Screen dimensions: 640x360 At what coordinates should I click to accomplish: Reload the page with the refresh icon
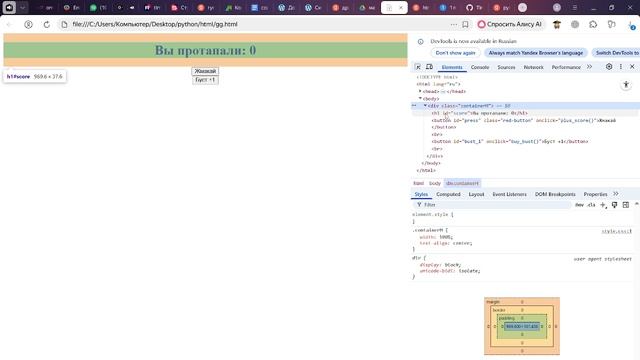(47, 24)
